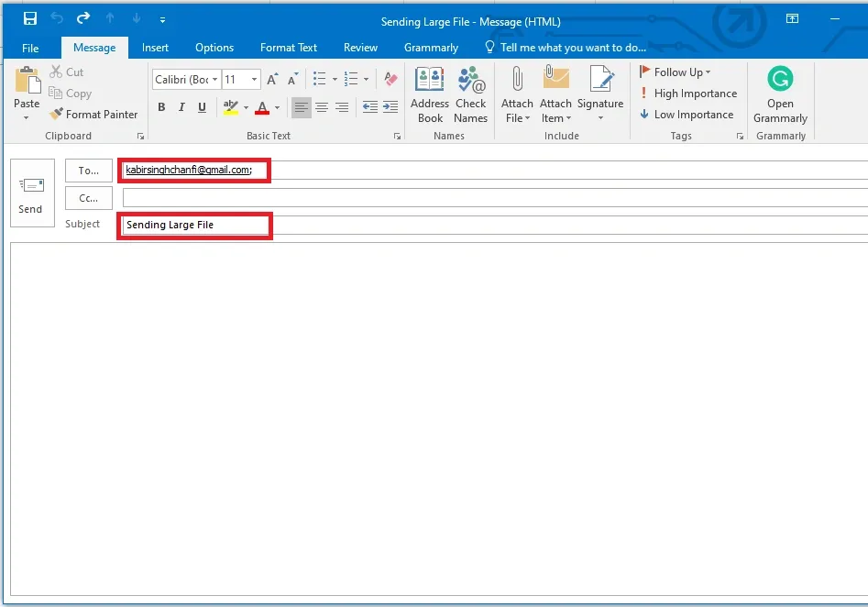This screenshot has height=607, width=868.
Task: Open Basic Text dialog launcher
Action: click(x=397, y=137)
